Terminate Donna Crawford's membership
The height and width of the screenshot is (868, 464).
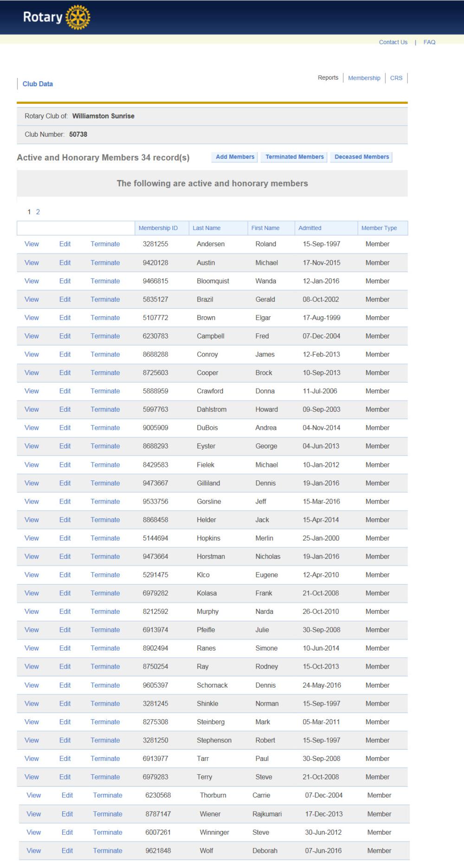point(105,391)
